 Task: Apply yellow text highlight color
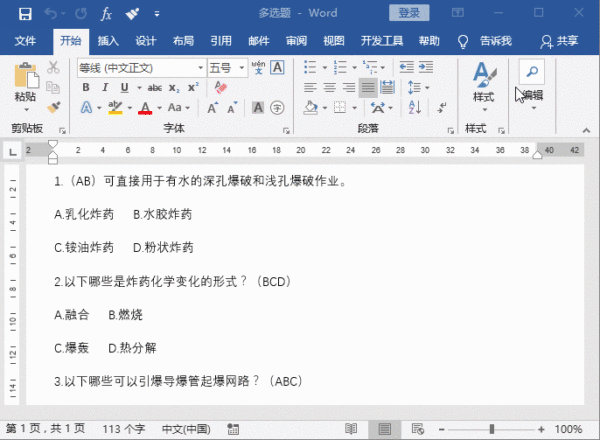pos(115,108)
